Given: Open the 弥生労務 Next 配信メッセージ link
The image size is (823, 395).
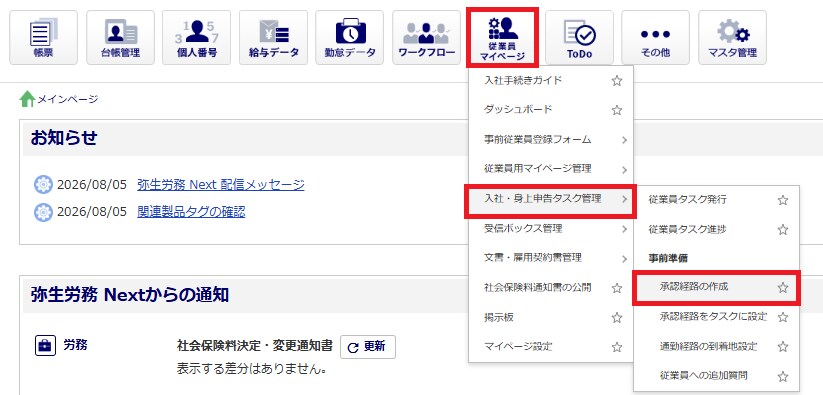Looking at the screenshot, I should pos(220,185).
